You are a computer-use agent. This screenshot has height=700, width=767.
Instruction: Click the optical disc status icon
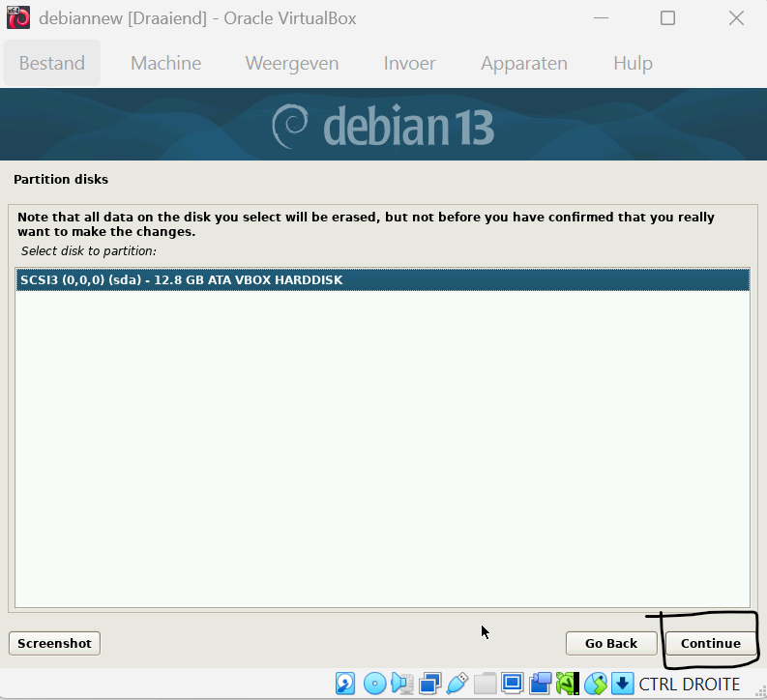click(x=375, y=684)
